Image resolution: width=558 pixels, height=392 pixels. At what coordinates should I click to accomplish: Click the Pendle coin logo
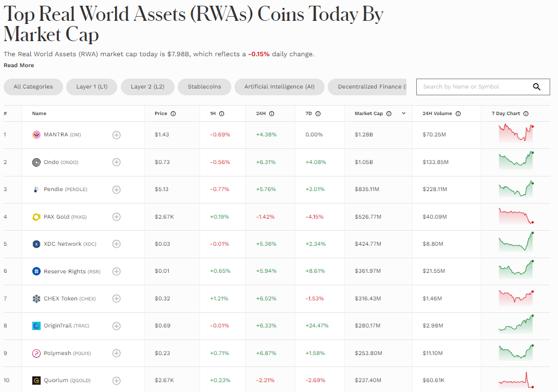36,189
